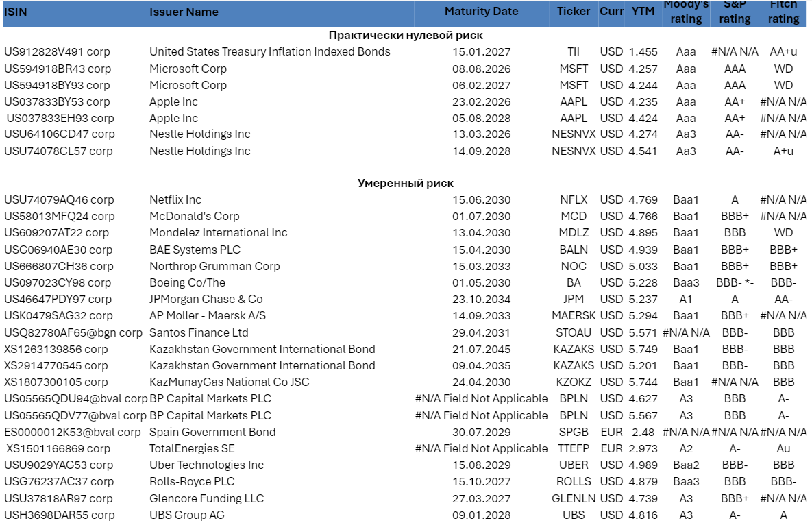
Task: Select the 'Практически нулевой риск' section heading
Action: tap(406, 35)
